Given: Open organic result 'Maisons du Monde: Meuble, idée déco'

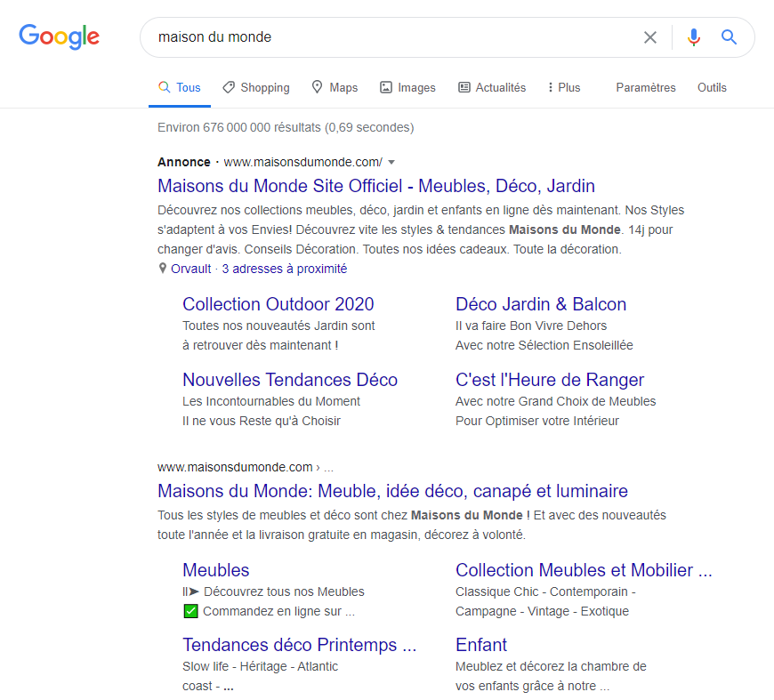Looking at the screenshot, I should coord(393,491).
